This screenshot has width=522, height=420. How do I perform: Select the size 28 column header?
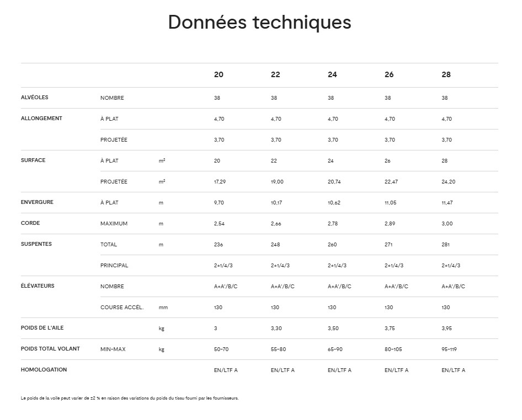(x=446, y=74)
